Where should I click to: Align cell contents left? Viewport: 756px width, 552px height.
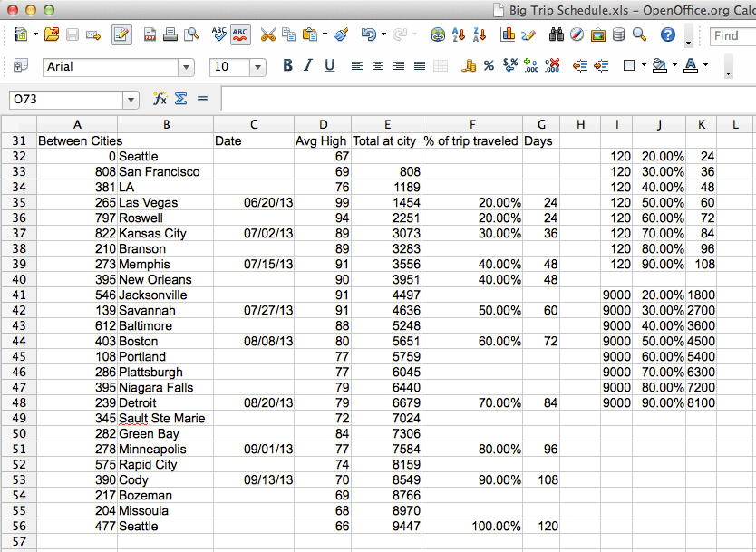click(x=357, y=65)
